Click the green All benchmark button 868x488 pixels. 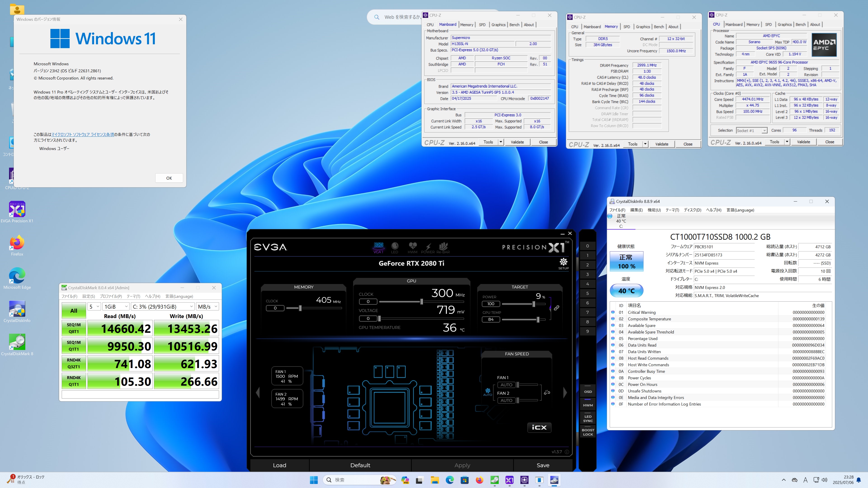point(74,310)
